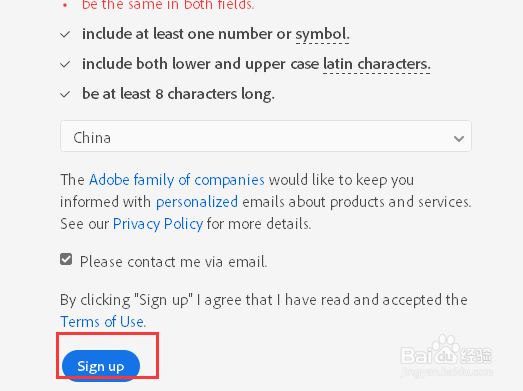Open the Privacy Policy link

pyautogui.click(x=158, y=224)
